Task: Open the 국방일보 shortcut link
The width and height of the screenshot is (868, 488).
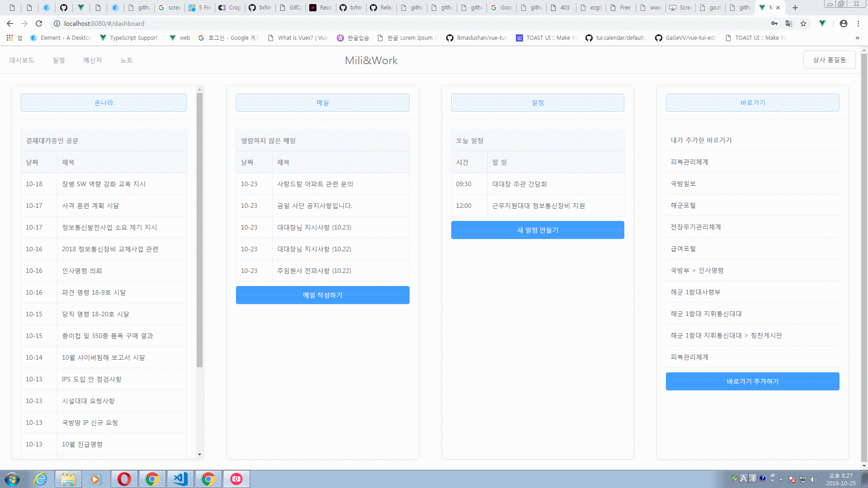Action: coord(683,183)
